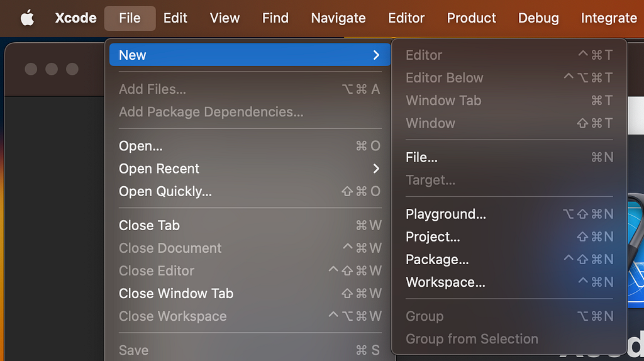Click Open Quickly… menu item
The image size is (644, 361).
pos(165,191)
